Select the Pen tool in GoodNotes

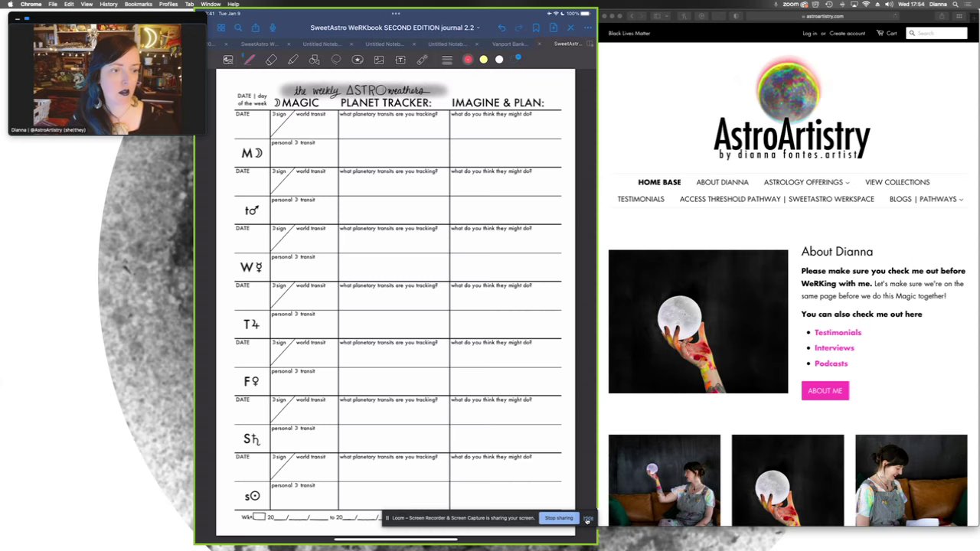pyautogui.click(x=250, y=60)
